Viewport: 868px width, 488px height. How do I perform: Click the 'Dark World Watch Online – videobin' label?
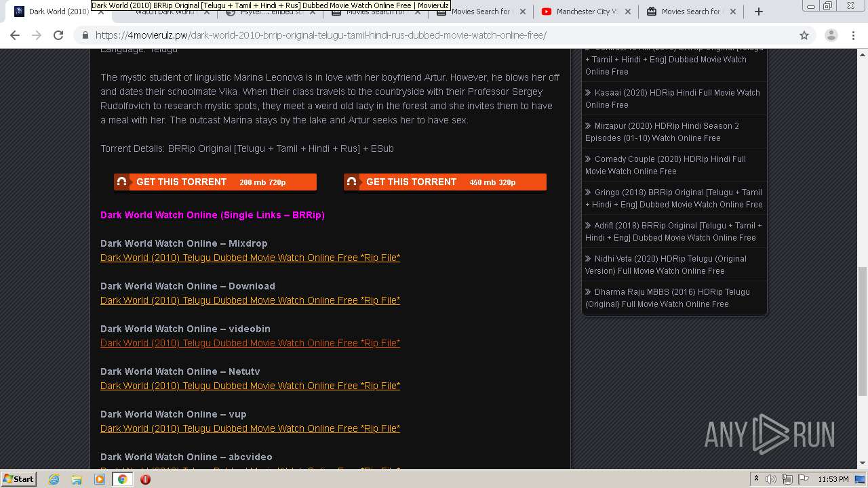tap(185, 329)
